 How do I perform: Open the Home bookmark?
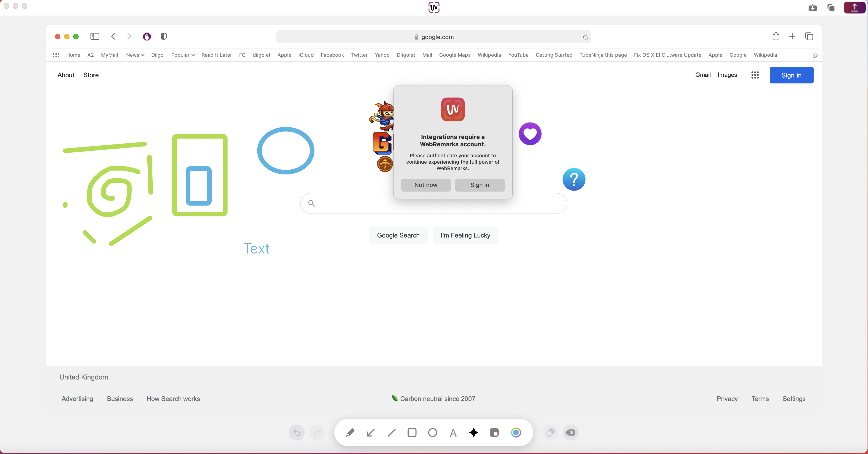coord(73,55)
